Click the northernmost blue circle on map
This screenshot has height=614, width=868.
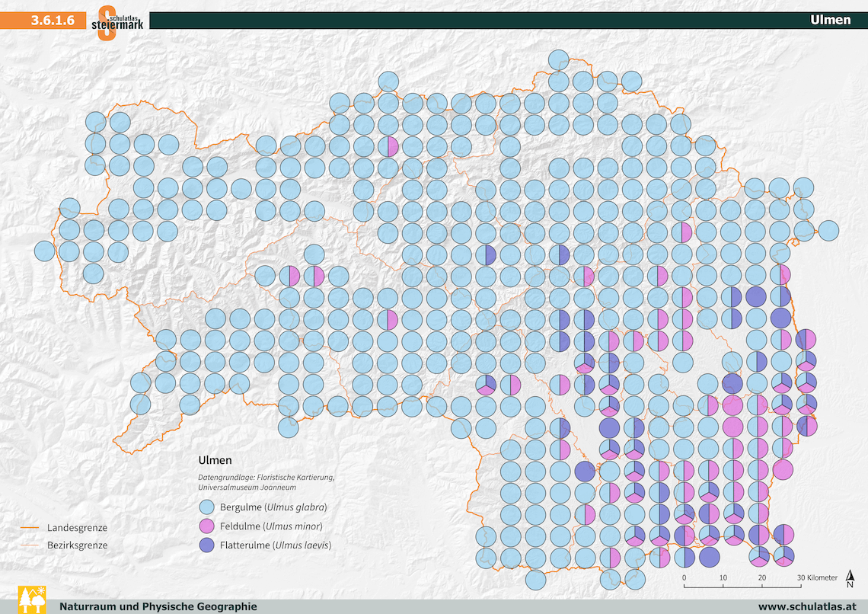[559, 59]
